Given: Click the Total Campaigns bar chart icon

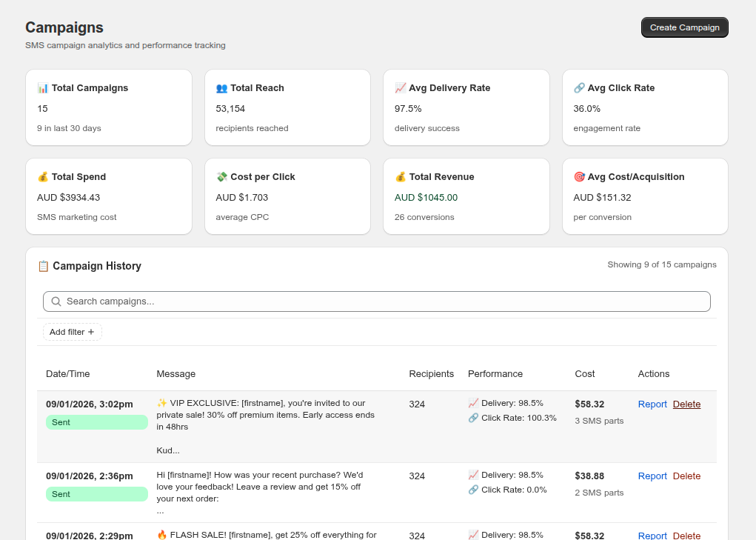Looking at the screenshot, I should pyautogui.click(x=43, y=88).
